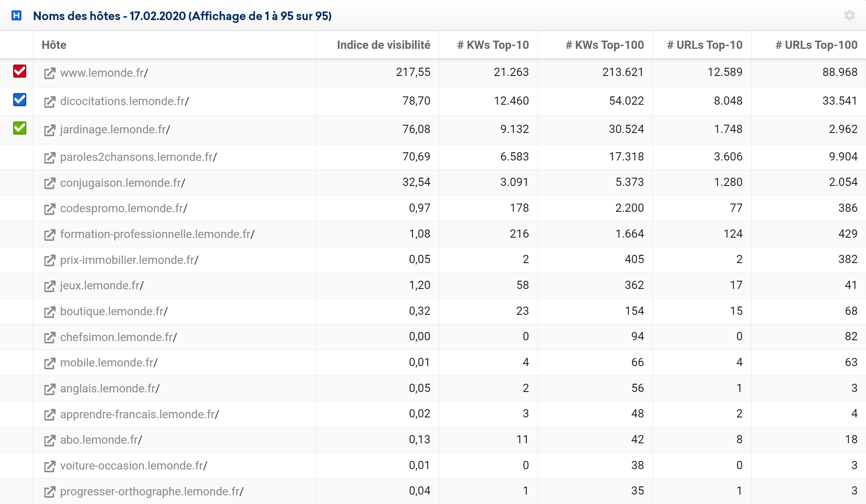Screen dimensions: 866x504
Task: Select URLs Top-100 value 429
Action: coord(848,234)
